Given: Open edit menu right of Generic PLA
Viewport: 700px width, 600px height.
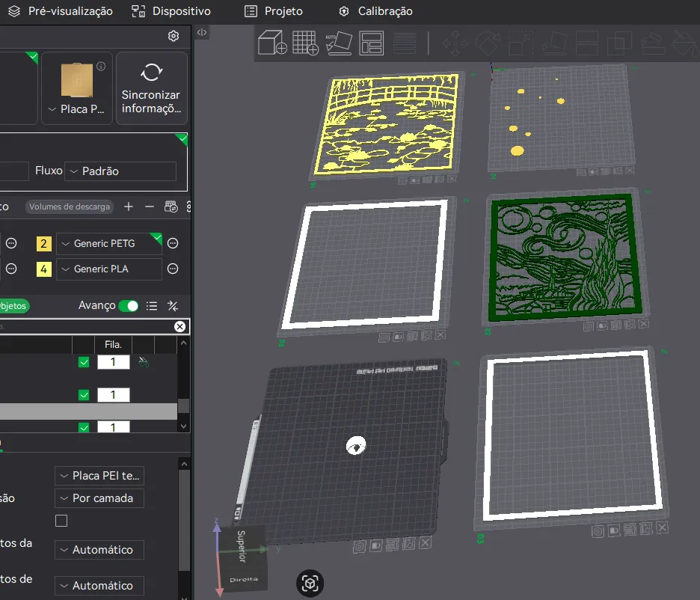Looking at the screenshot, I should 173,269.
